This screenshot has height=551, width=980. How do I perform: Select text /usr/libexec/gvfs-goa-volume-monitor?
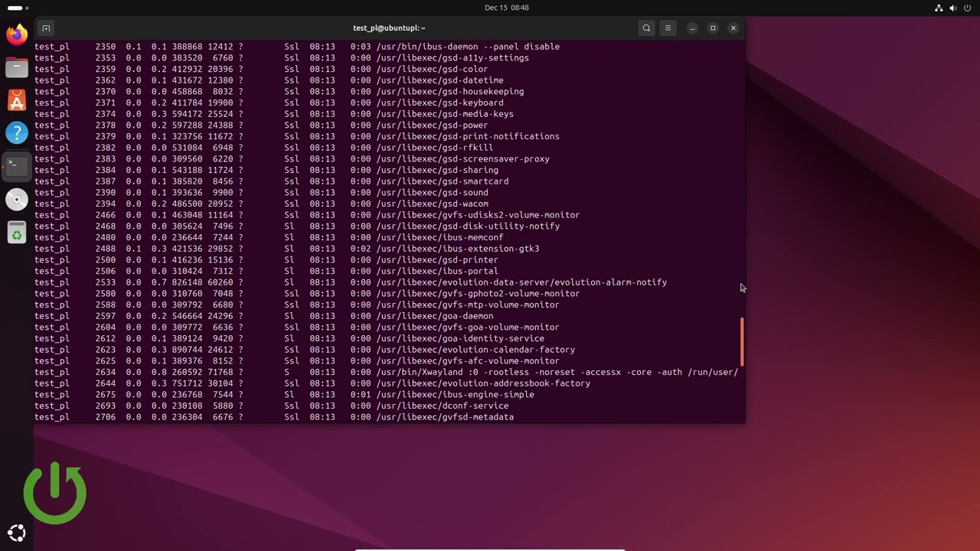tap(468, 328)
